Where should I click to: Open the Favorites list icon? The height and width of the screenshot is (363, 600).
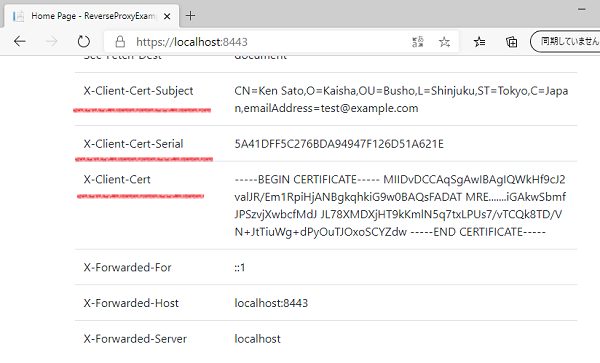click(479, 42)
